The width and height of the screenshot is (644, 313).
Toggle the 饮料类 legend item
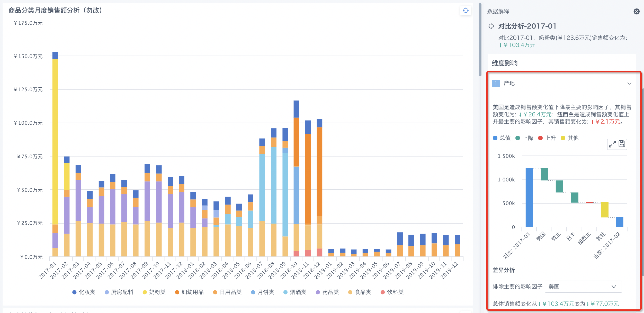pyautogui.click(x=392, y=292)
